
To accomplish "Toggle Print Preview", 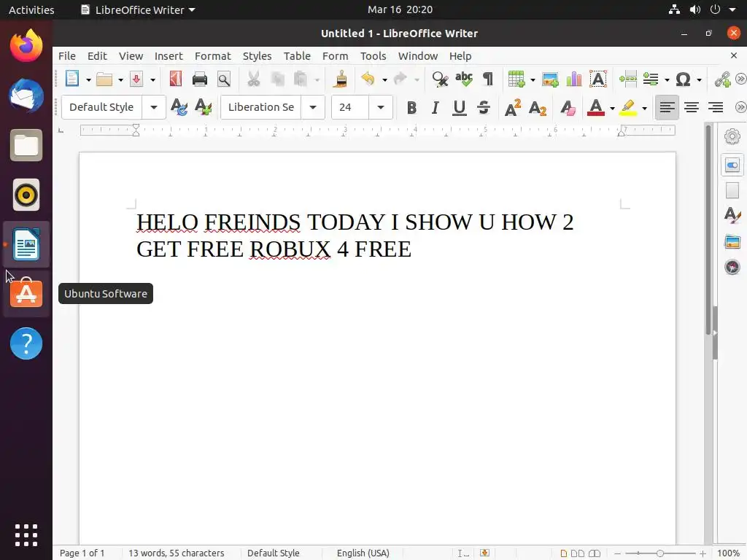I will pyautogui.click(x=224, y=79).
